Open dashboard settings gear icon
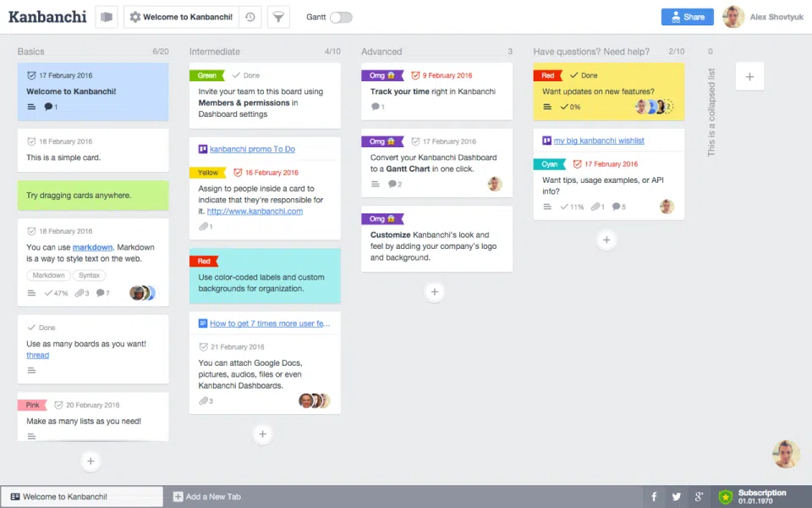The width and height of the screenshot is (812, 508). click(x=135, y=17)
